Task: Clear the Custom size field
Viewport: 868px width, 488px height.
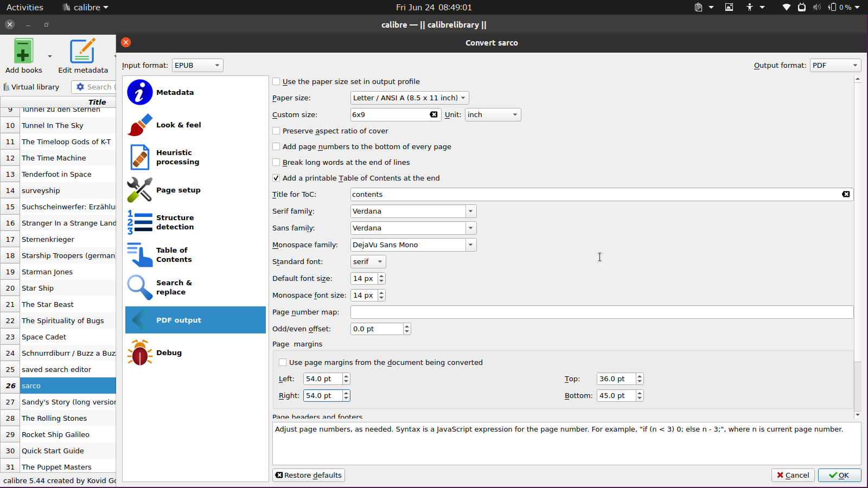Action: tap(433, 114)
